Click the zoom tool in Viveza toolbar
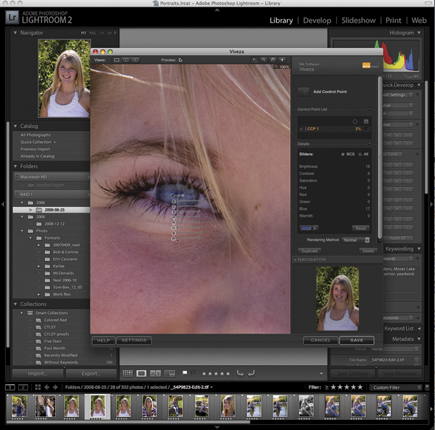 (x=264, y=60)
